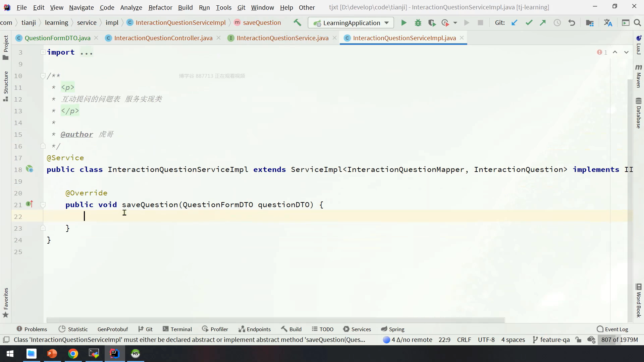The image size is (644, 362).
Task: Collapse the saveQuestion method fold marker
Action: click(43, 205)
